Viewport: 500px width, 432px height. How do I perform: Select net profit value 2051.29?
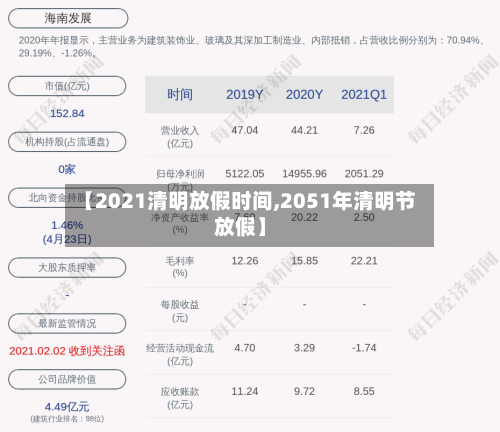364,174
